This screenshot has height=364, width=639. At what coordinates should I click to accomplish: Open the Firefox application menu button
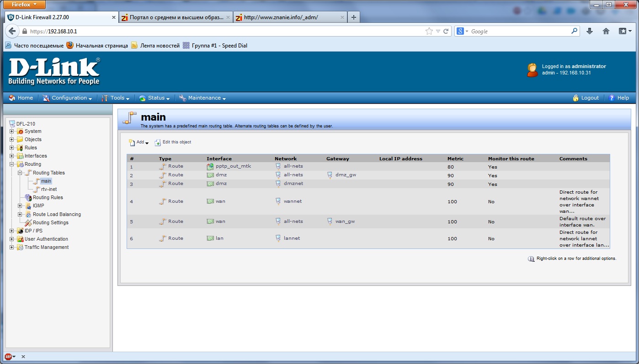tap(25, 5)
